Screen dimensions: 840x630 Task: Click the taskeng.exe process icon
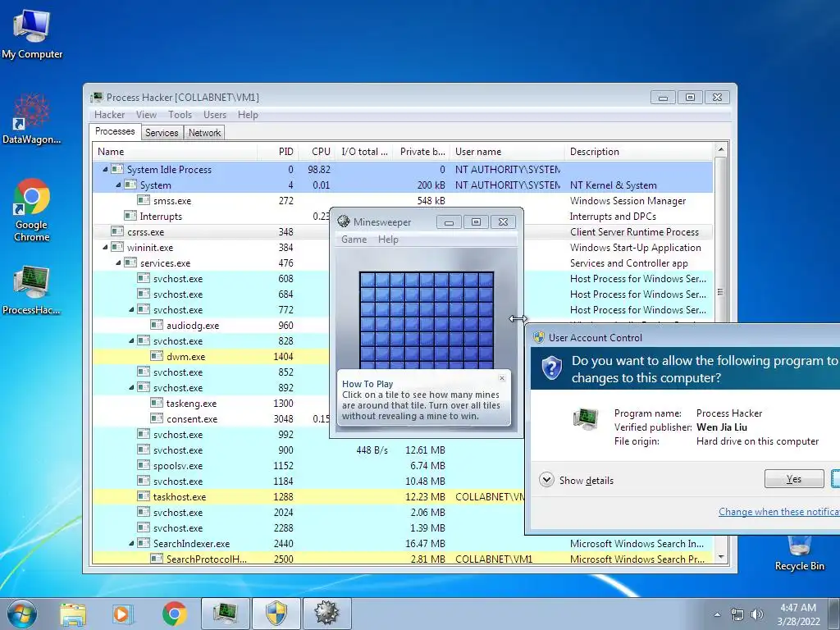click(x=157, y=403)
